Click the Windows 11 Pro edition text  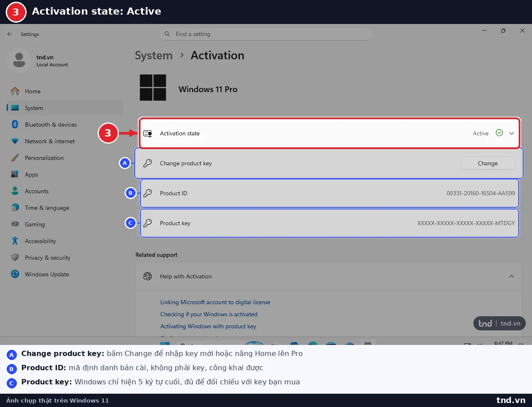(x=208, y=89)
